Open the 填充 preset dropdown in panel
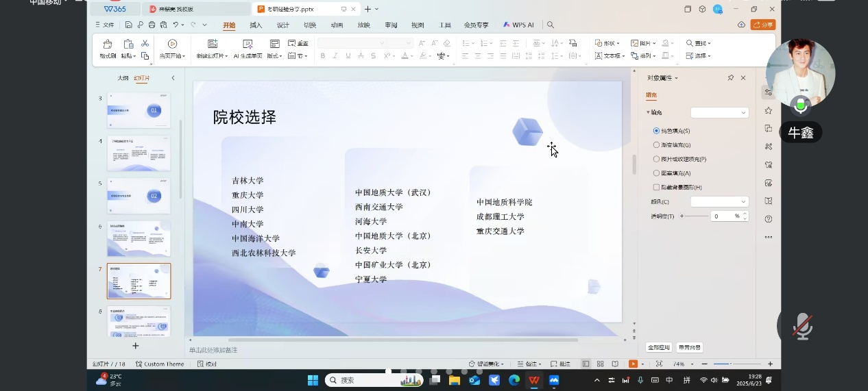Image resolution: width=868 pixels, height=391 pixels. 719,112
